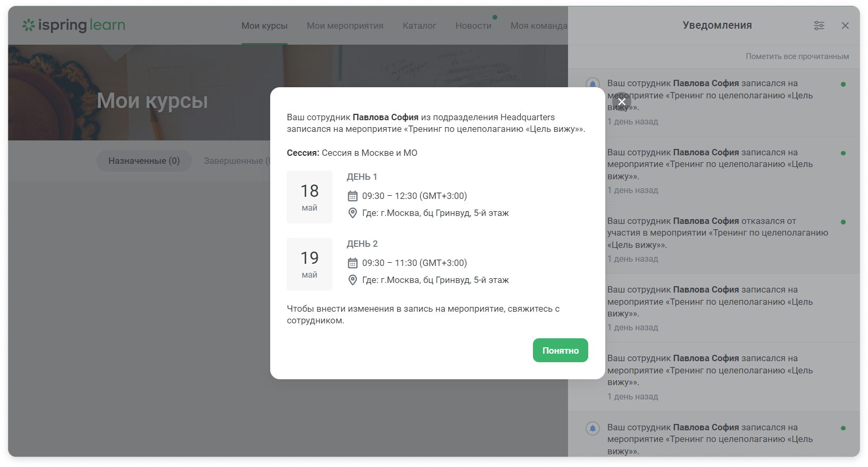This screenshot has height=467, width=868.
Task: Click the text about contacting the employee
Action: (423, 315)
